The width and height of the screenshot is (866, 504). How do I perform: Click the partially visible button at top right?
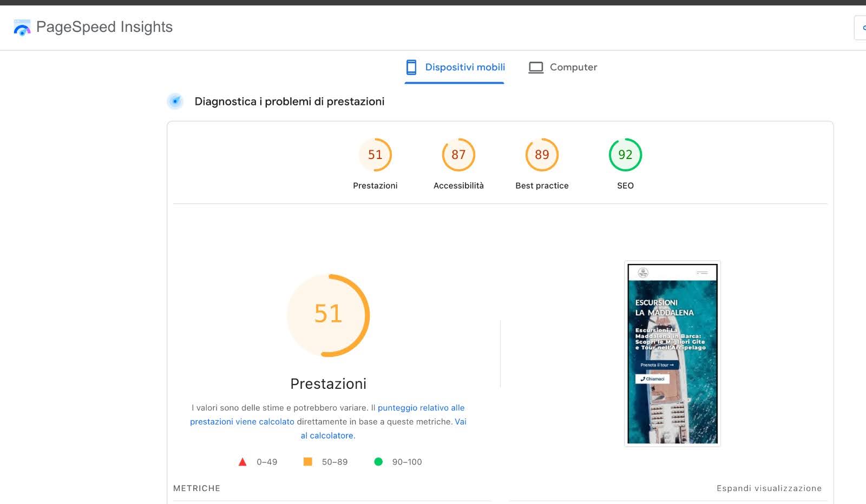(x=862, y=28)
